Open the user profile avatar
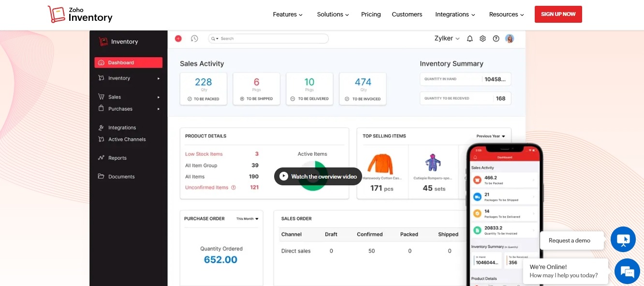This screenshot has height=286, width=644. click(x=510, y=39)
